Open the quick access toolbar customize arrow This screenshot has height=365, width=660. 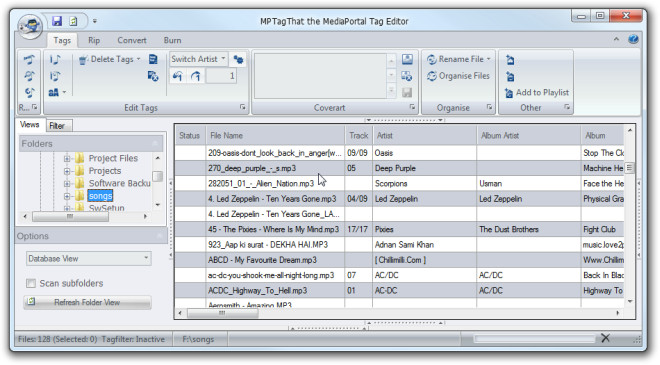pos(95,21)
